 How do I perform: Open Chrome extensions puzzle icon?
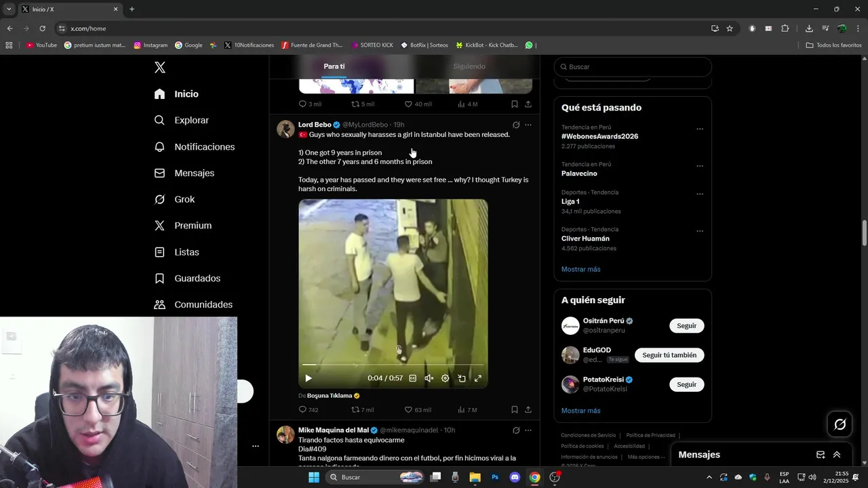(785, 28)
